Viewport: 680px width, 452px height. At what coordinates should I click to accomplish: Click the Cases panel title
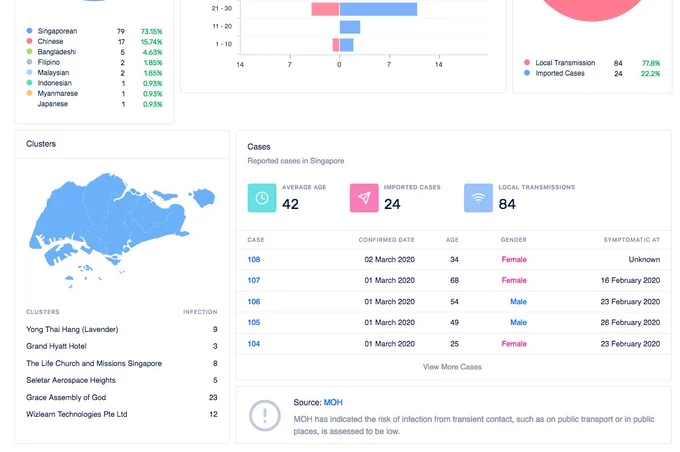pos(259,147)
